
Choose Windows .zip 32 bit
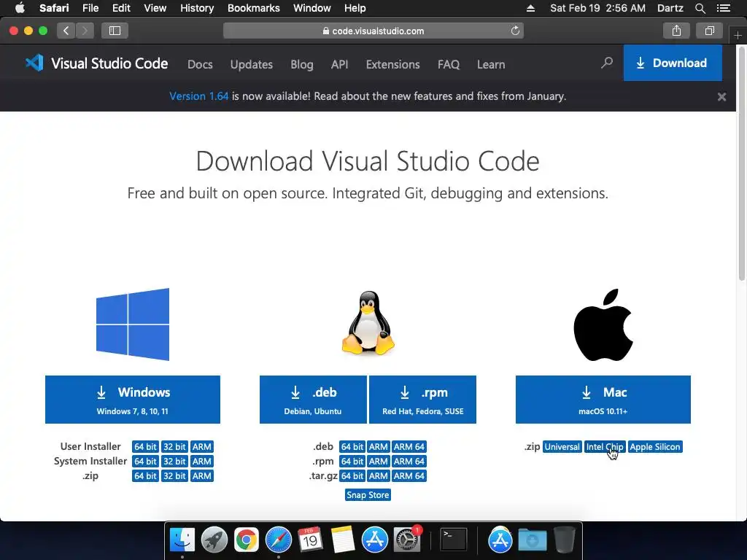coord(174,475)
